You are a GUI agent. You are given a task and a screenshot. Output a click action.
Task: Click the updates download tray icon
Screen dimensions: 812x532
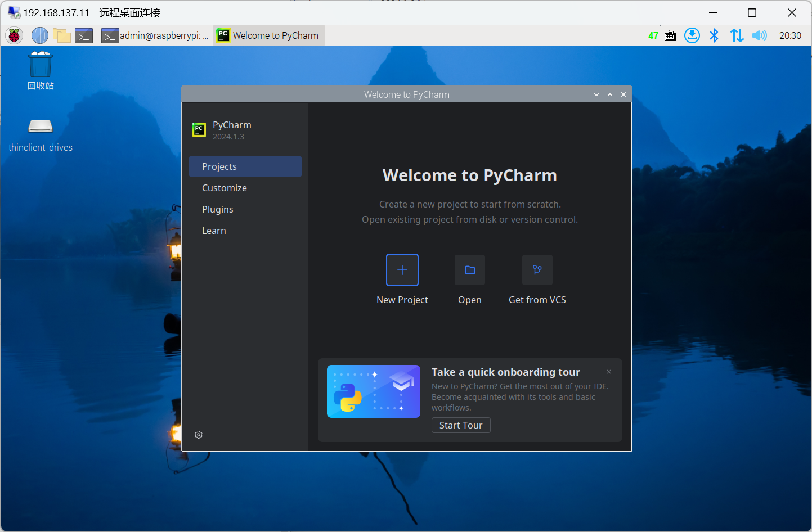pyautogui.click(x=692, y=35)
